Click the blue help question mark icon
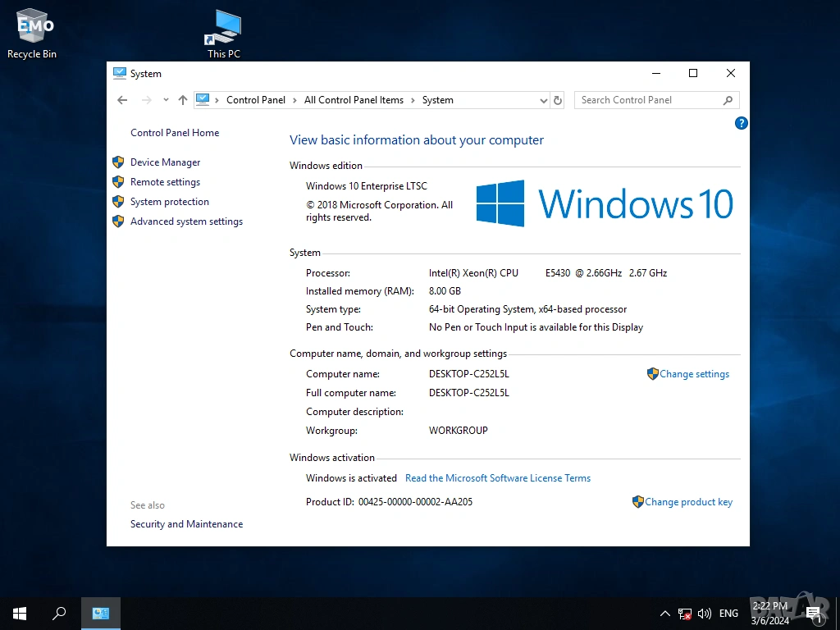840x630 pixels. click(x=741, y=124)
